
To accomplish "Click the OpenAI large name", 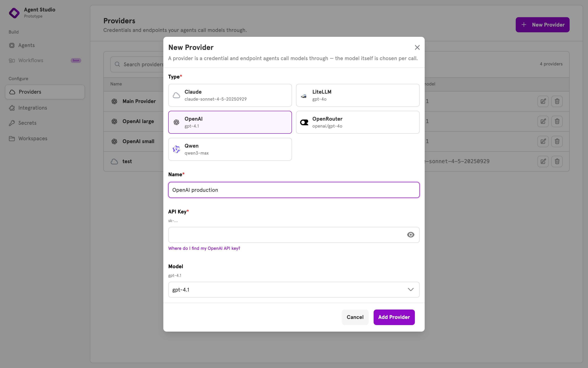I will pos(138,121).
